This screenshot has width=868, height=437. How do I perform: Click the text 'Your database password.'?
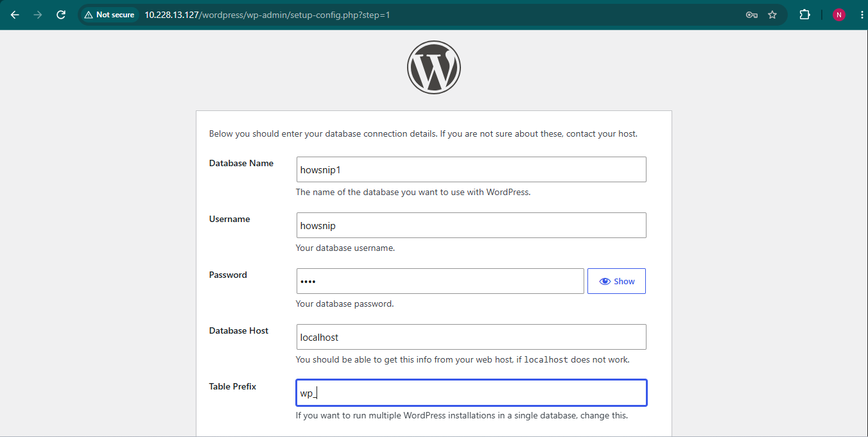345,304
